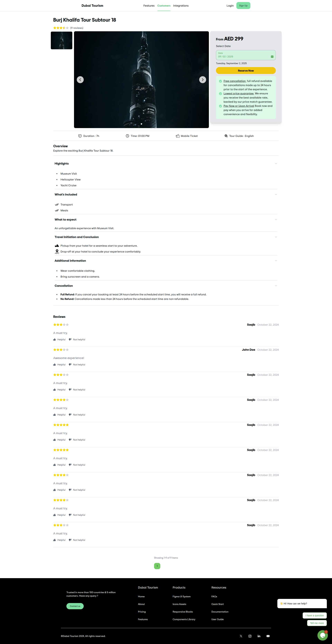
Task: Click the green Sign Up button
Action: (243, 6)
